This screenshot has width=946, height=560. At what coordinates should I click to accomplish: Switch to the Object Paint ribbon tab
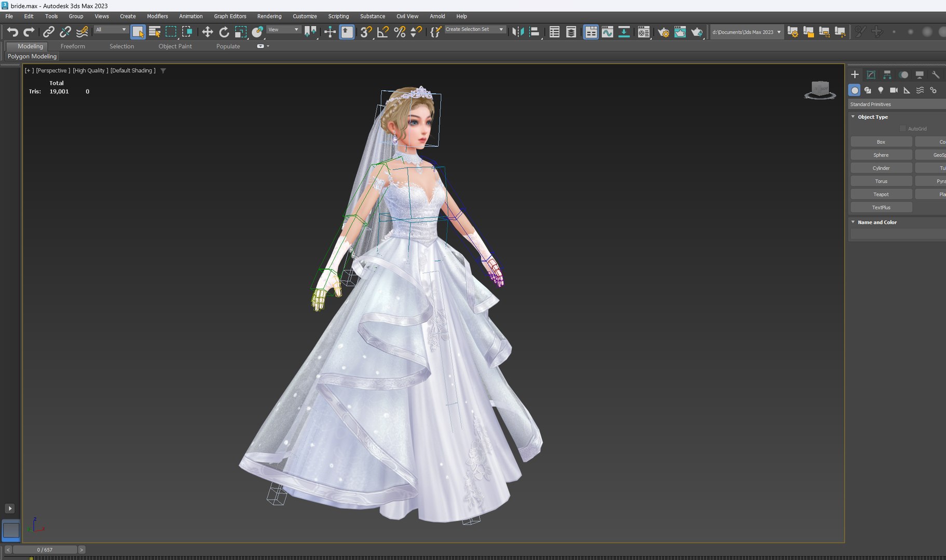(x=175, y=46)
